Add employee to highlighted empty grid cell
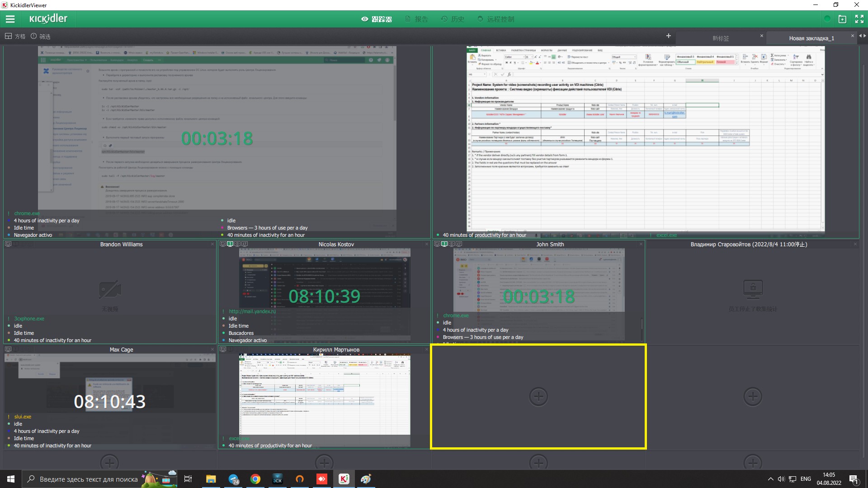Viewport: 868px width, 488px height. click(538, 396)
